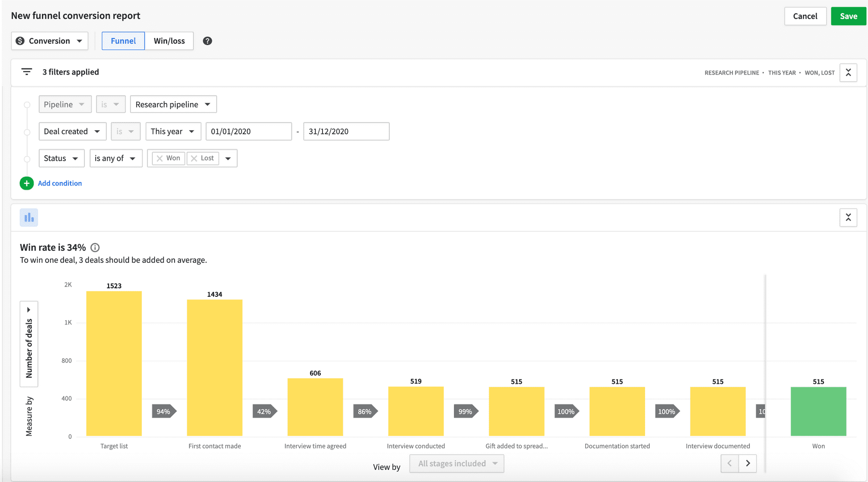868x482 pixels.
Task: Expand the Number of deals measure selector
Action: (29, 344)
